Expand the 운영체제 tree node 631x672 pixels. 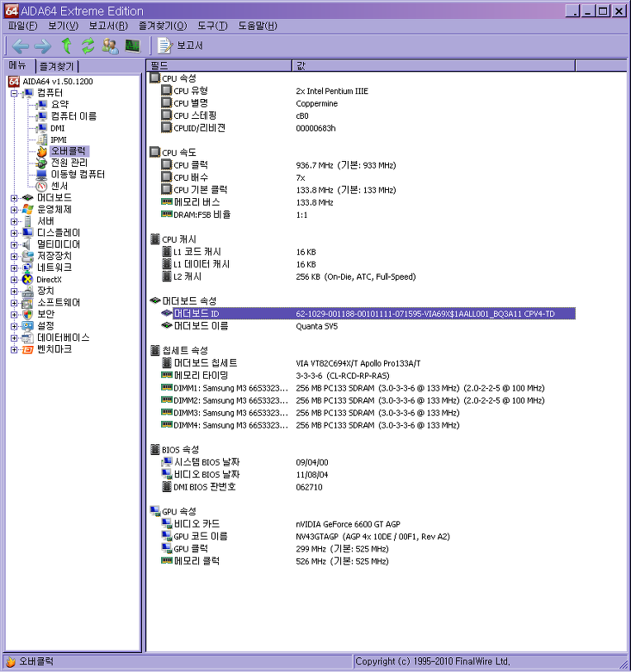click(14, 210)
